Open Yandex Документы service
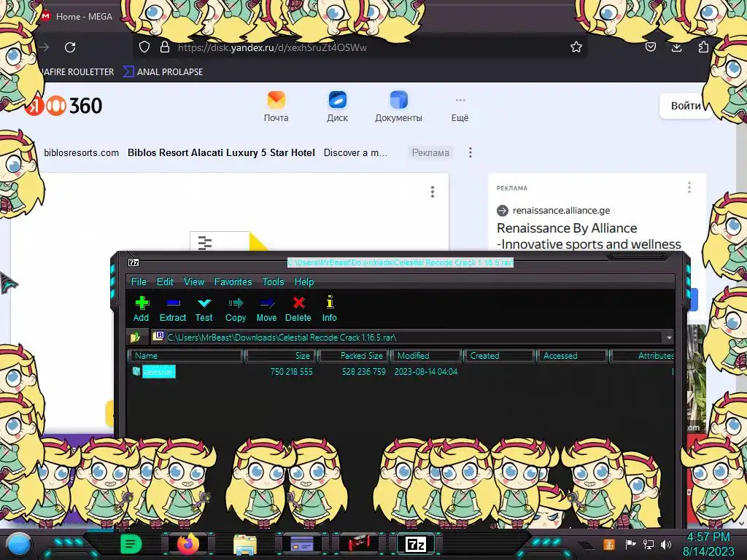The image size is (747, 560). coord(398,106)
